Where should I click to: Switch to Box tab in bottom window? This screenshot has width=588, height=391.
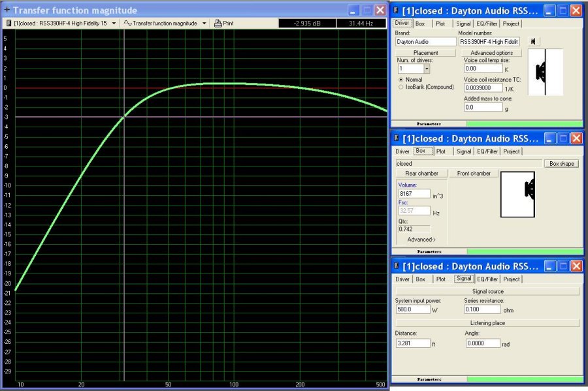click(x=421, y=279)
